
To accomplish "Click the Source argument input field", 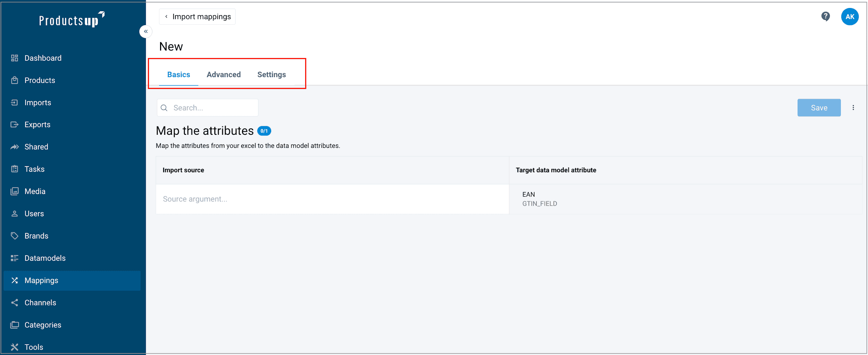I will pos(332,199).
